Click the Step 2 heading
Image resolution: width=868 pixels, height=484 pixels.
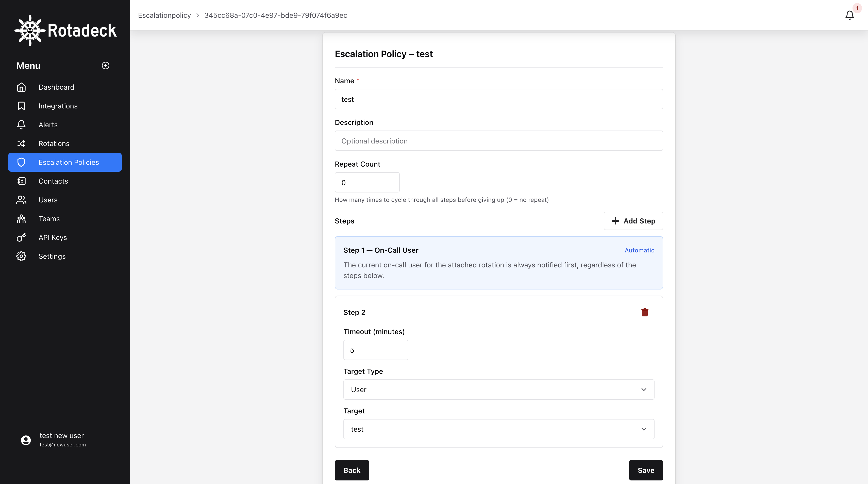coord(354,312)
